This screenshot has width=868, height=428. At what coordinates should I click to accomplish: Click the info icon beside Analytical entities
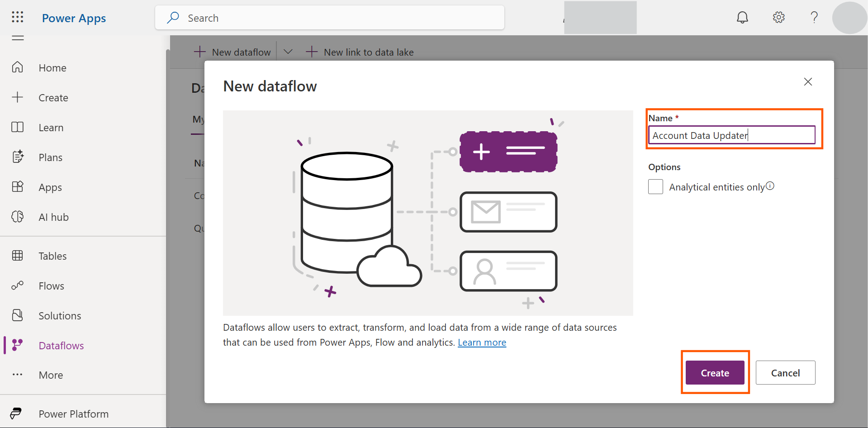click(x=770, y=186)
